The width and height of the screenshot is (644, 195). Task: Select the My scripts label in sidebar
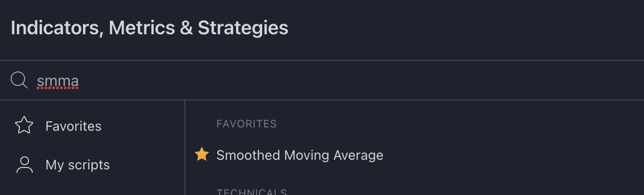(x=77, y=165)
